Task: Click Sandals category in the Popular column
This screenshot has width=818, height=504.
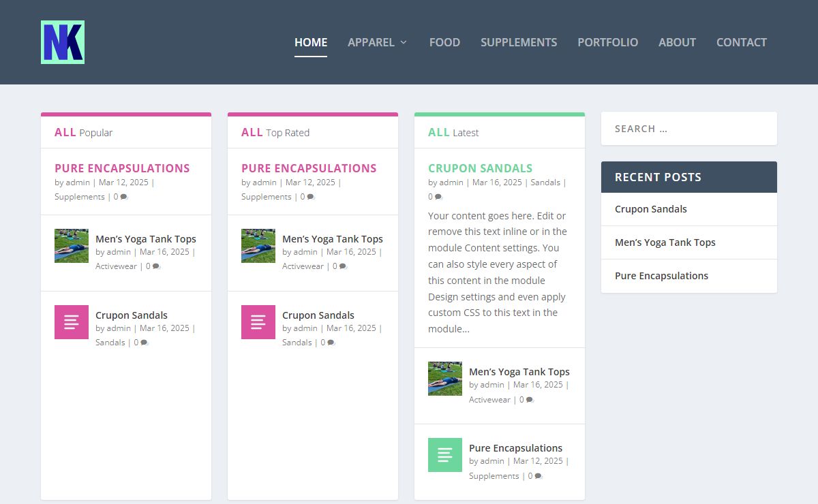Action: pyautogui.click(x=110, y=343)
